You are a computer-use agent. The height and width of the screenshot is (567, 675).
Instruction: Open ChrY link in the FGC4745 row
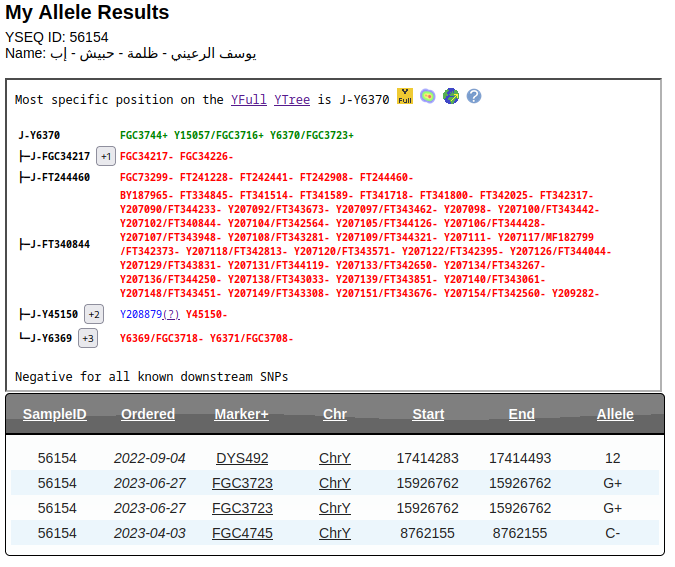click(335, 533)
